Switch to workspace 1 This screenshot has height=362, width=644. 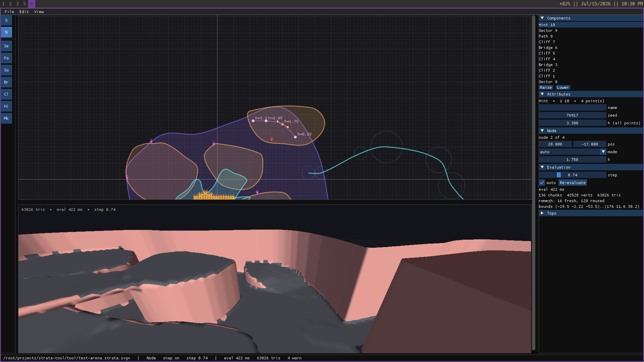point(3,4)
